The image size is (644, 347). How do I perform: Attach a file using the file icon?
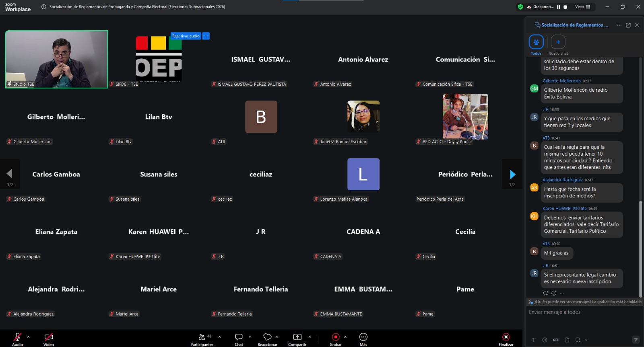pyautogui.click(x=567, y=340)
